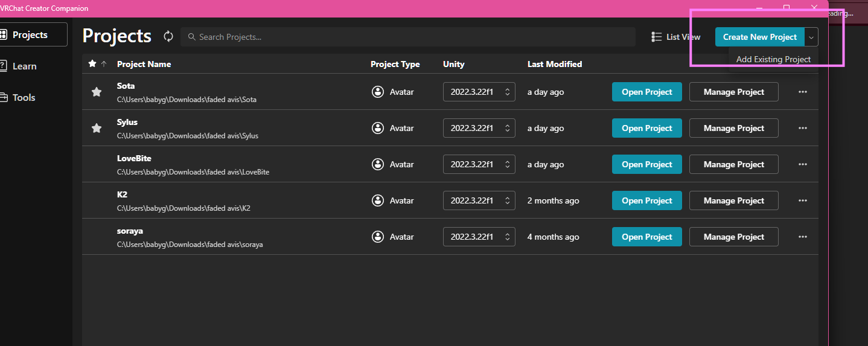This screenshot has height=346, width=868.
Task: Open more options menu for Sota
Action: click(x=803, y=92)
